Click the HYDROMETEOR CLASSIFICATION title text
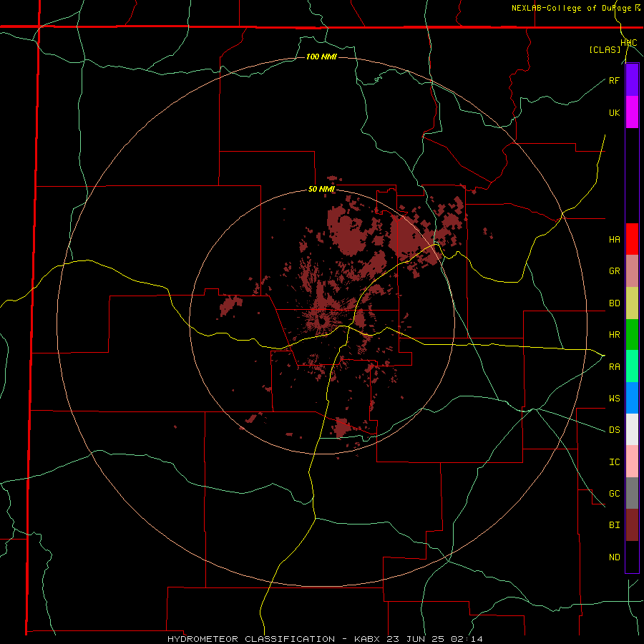Image resolution: width=644 pixels, height=644 pixels. click(251, 639)
